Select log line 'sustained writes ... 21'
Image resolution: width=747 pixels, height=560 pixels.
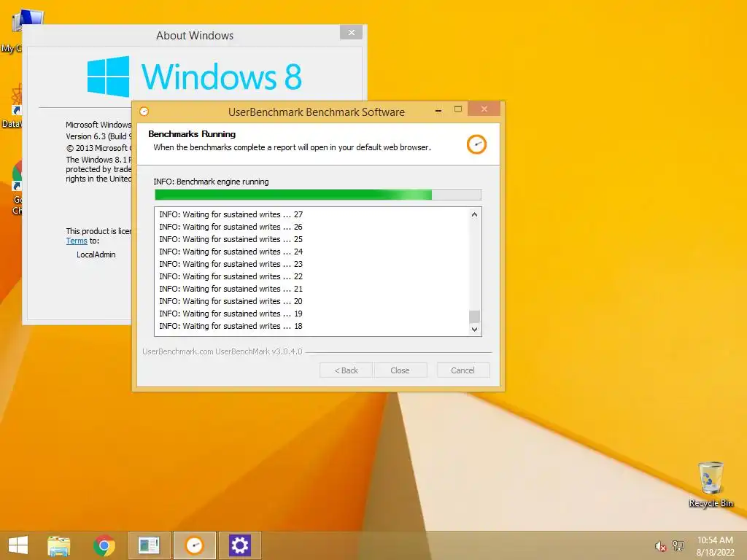pos(231,289)
